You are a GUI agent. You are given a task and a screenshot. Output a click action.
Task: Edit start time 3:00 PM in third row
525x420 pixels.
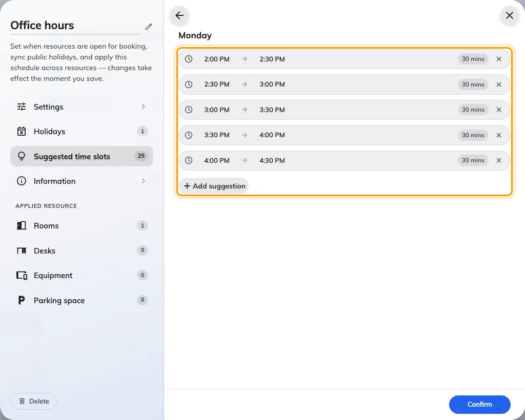coord(217,110)
